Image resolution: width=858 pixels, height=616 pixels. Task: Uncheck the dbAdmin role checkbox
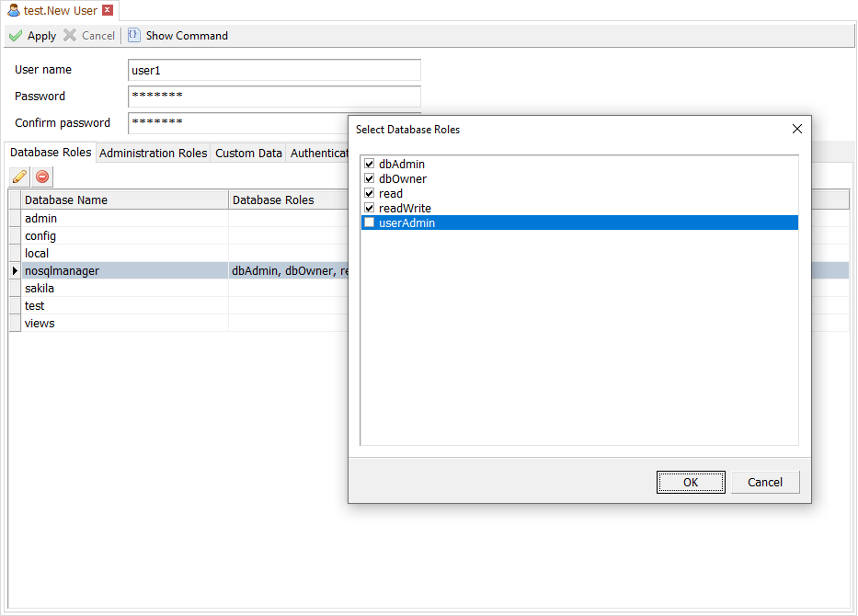tap(370, 165)
